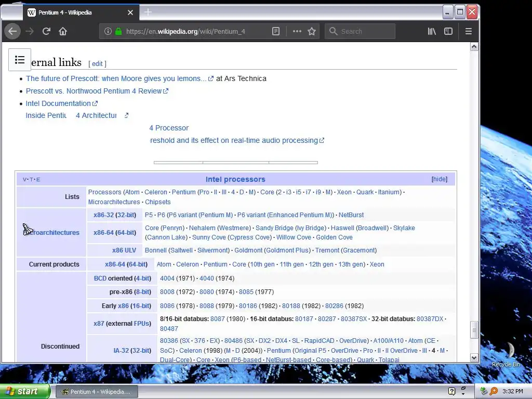Open the Windows Start menu
The width and height of the screenshot is (532, 399).
(24, 391)
